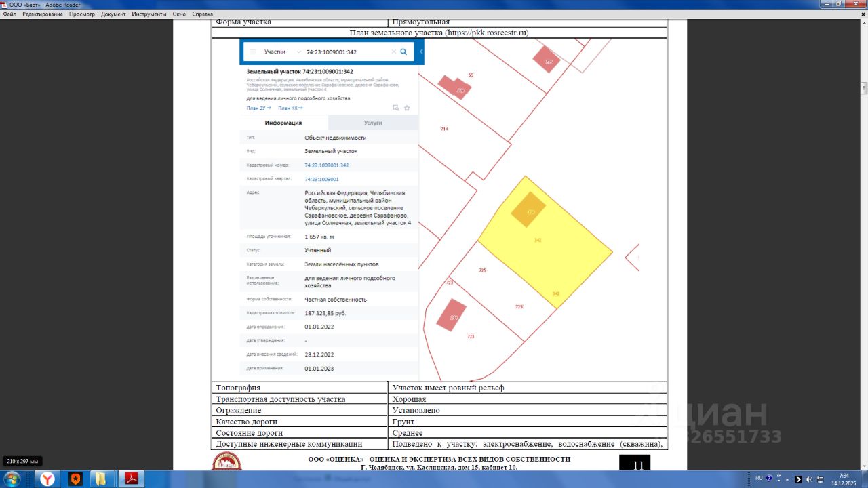Switch to the Услуги tab
The width and height of the screenshot is (868, 488).
(372, 123)
